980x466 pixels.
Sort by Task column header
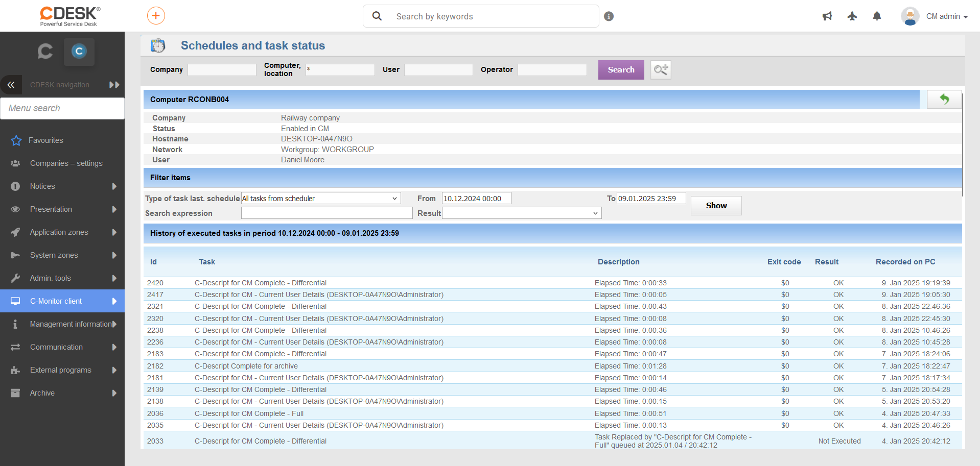pyautogui.click(x=207, y=262)
